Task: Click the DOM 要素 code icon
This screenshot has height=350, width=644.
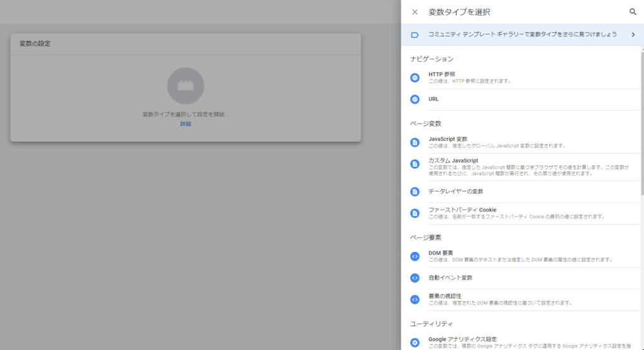Action: [415, 256]
